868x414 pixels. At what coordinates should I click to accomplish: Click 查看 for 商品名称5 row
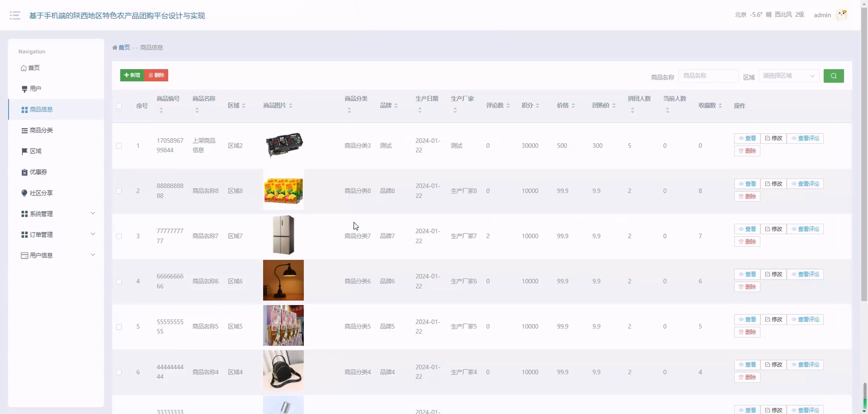(747, 320)
